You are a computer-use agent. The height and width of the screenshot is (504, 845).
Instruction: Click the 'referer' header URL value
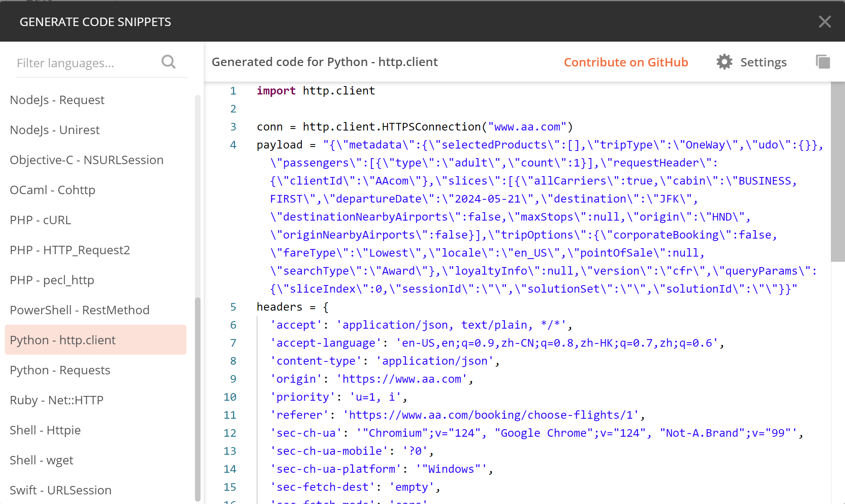click(491, 415)
